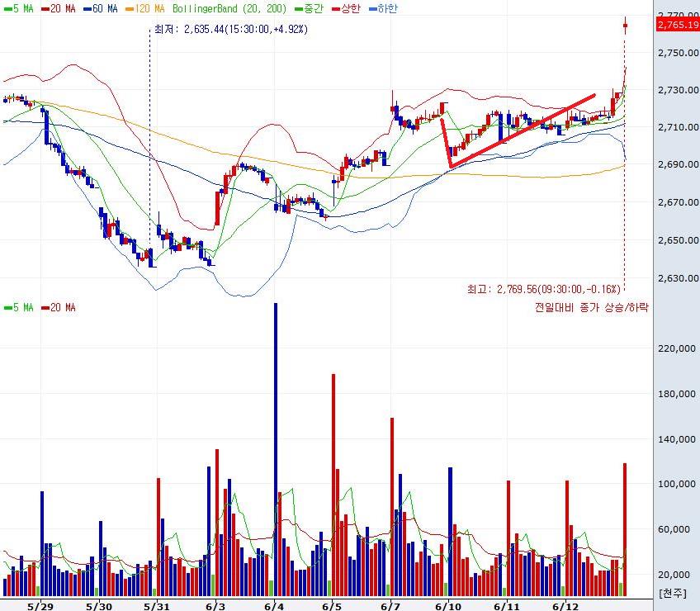Screen dimensions: 700x611
Task: Click the 2,670.00 price axis label
Action: tap(679, 202)
